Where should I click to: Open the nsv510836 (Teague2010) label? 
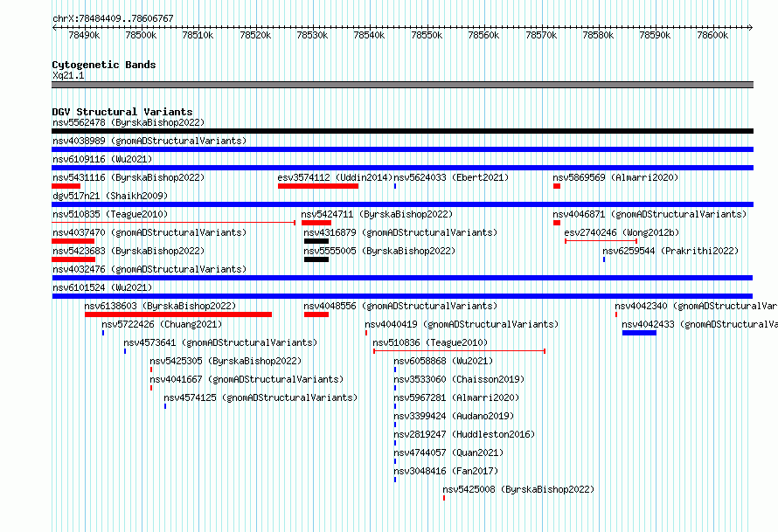pyautogui.click(x=430, y=342)
